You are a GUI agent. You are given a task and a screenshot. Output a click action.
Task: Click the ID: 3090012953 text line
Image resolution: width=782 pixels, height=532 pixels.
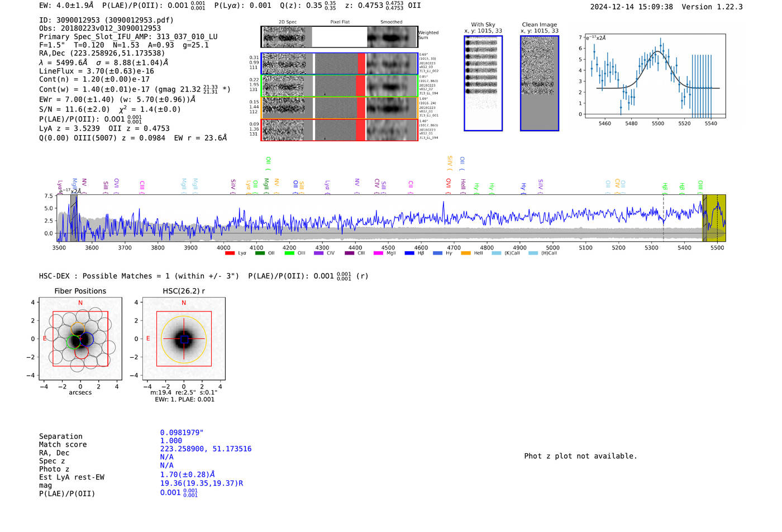(106, 20)
